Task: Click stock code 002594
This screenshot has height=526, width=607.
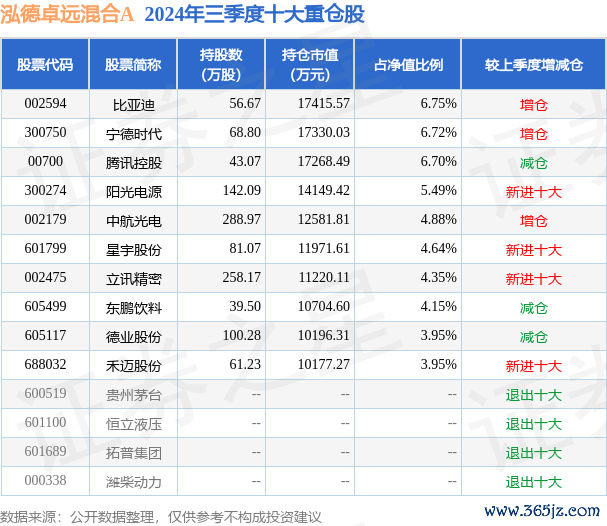Action: coord(45,104)
